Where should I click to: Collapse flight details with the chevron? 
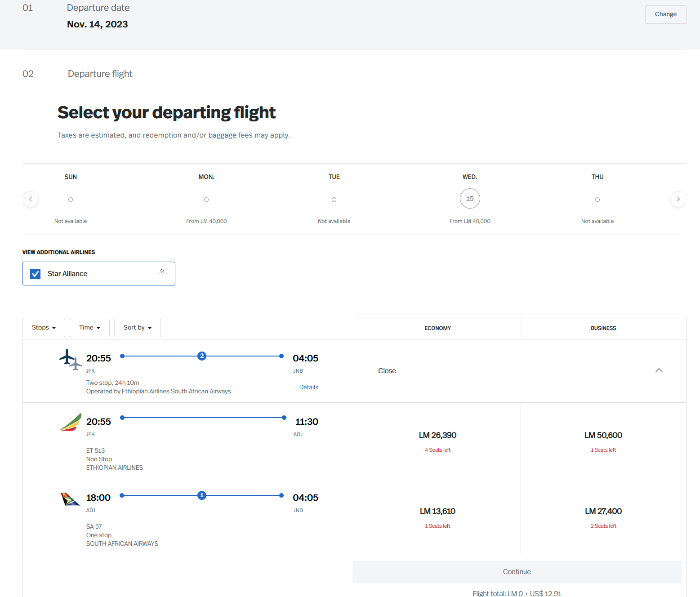pos(659,370)
